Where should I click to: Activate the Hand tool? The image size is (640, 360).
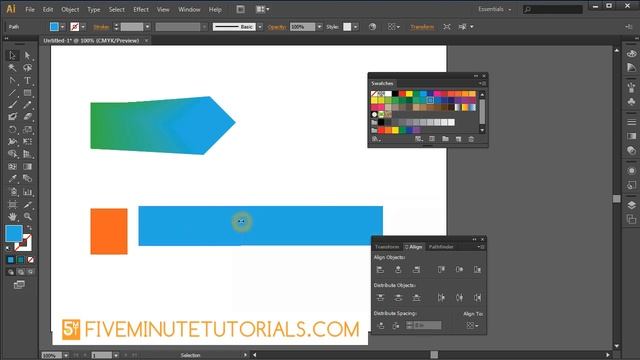coord(12,216)
